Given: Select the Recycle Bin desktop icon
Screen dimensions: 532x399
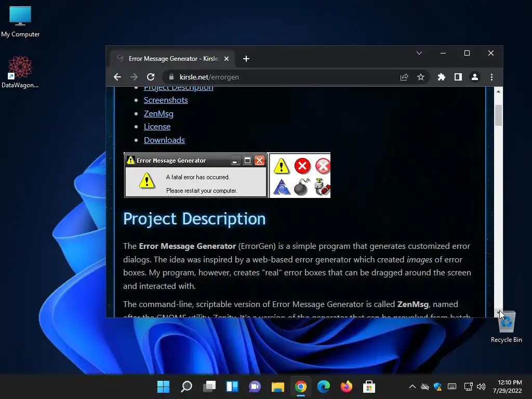Looking at the screenshot, I should click(506, 326).
